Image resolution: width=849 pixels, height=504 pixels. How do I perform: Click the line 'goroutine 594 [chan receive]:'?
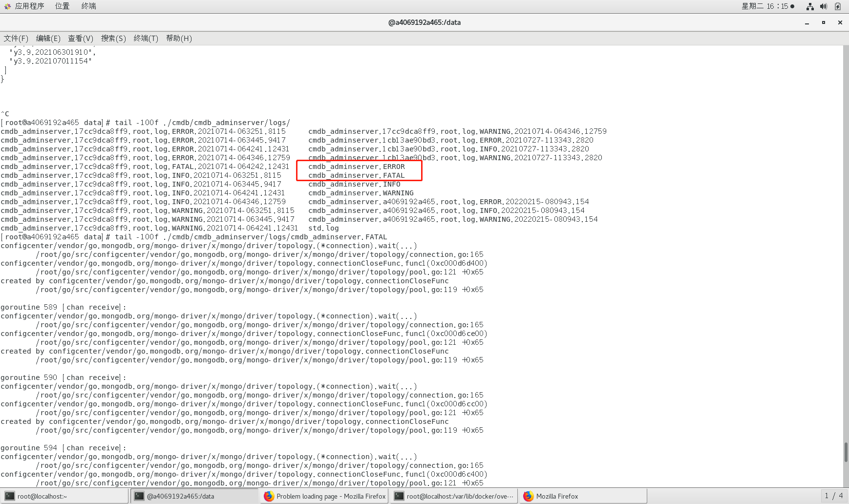pyautogui.click(x=64, y=448)
